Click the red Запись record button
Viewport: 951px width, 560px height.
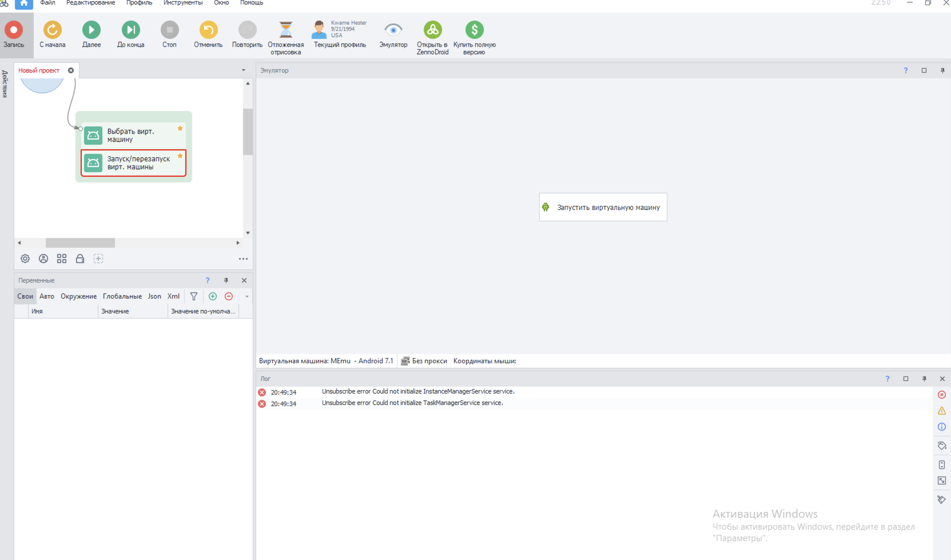(14, 30)
